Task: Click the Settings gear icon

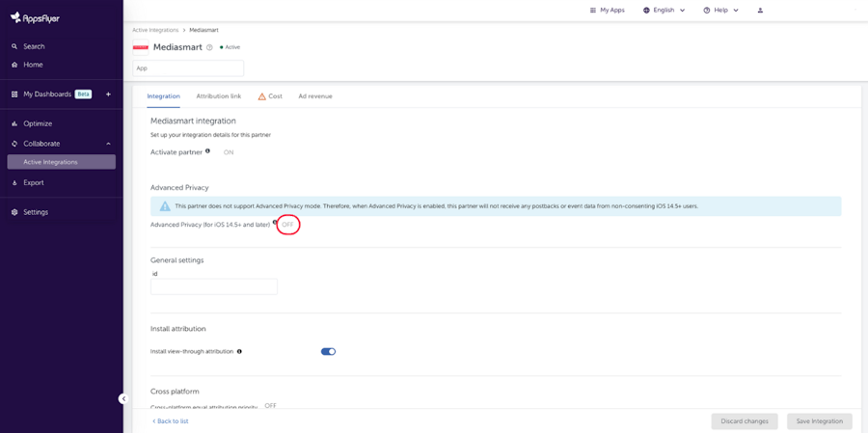Action: (14, 212)
